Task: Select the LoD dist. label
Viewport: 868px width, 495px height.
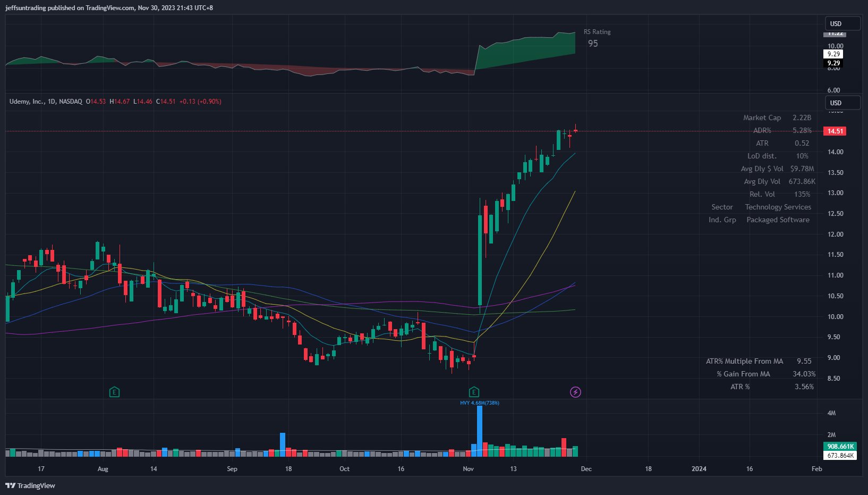Action: click(762, 156)
